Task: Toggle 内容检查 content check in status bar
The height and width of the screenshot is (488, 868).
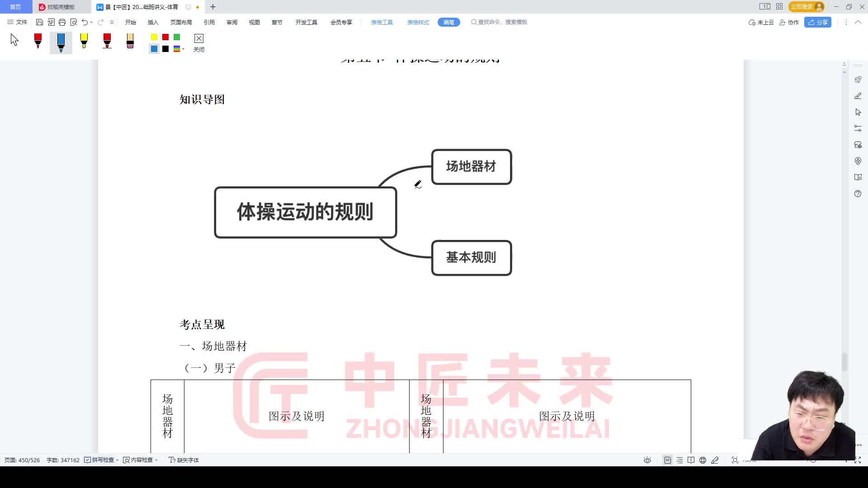Action: tap(141, 460)
